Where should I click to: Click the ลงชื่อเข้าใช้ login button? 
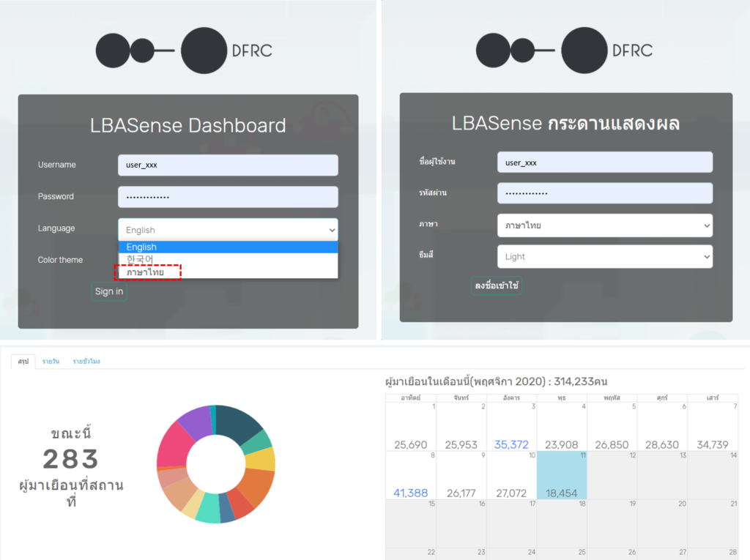coord(497,285)
